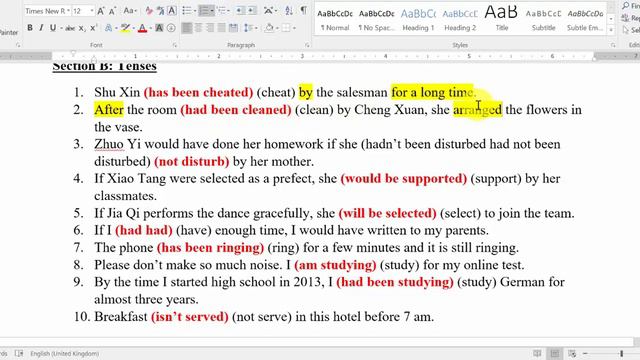Apply bullet list
Screen dimensions: 640x360
(187, 11)
